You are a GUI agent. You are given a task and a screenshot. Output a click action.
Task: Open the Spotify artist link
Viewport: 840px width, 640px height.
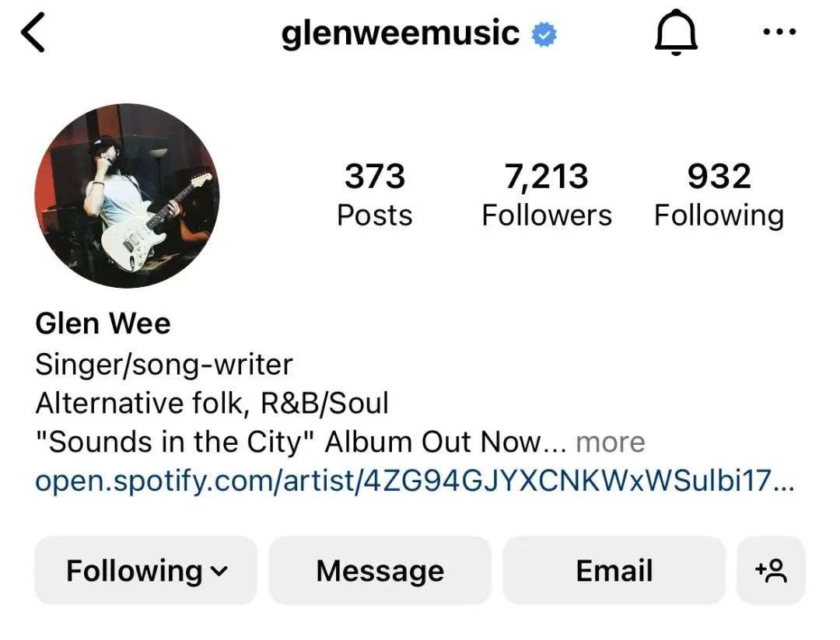click(415, 481)
